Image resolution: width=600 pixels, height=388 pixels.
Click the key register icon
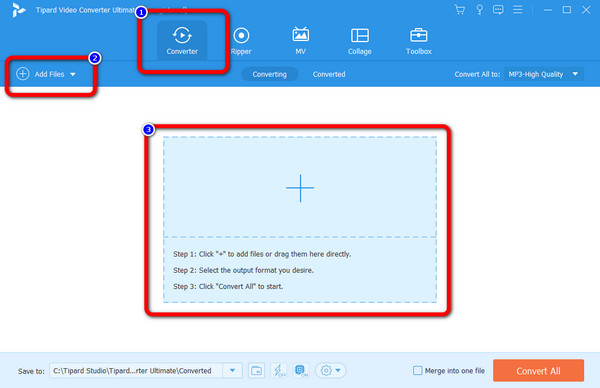(479, 10)
